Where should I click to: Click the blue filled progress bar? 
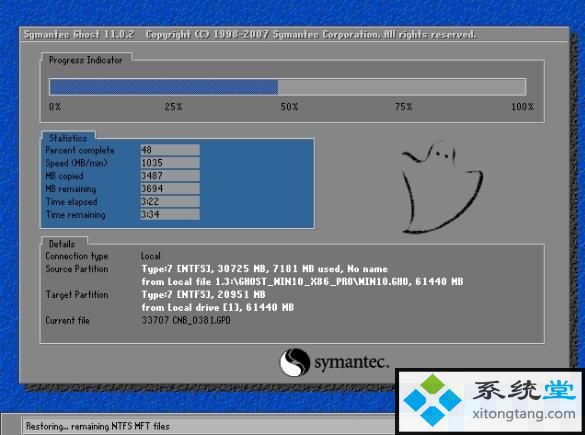[x=164, y=87]
